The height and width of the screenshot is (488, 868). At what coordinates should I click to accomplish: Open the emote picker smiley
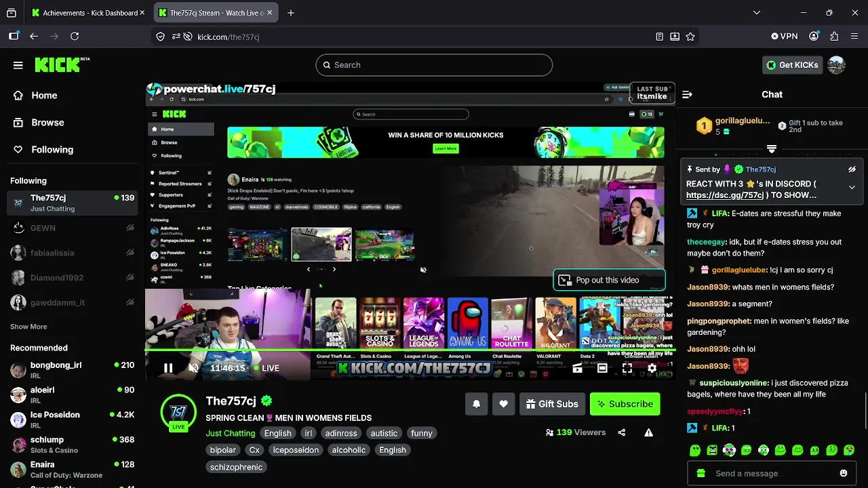point(844,473)
